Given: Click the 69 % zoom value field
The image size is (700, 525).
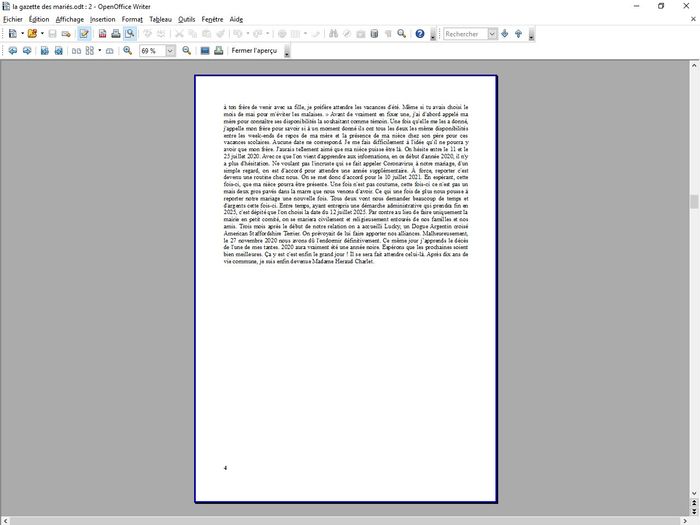Looking at the screenshot, I should click(x=152, y=51).
